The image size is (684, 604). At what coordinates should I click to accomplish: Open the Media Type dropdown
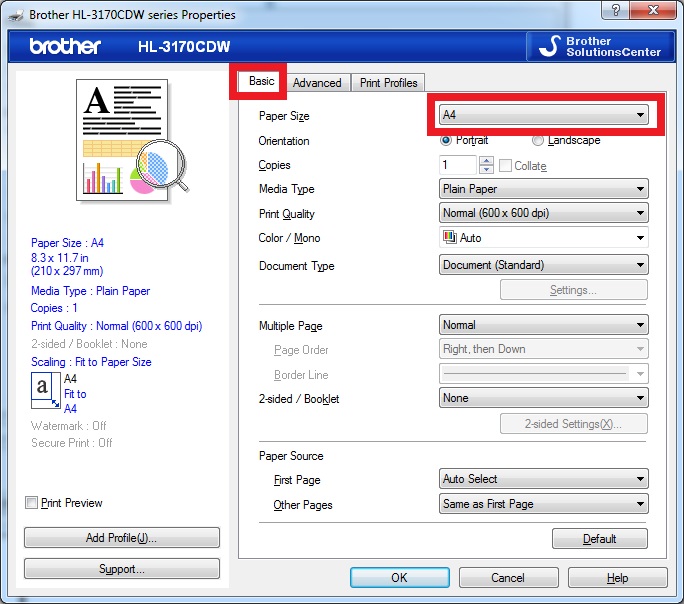tap(544, 189)
